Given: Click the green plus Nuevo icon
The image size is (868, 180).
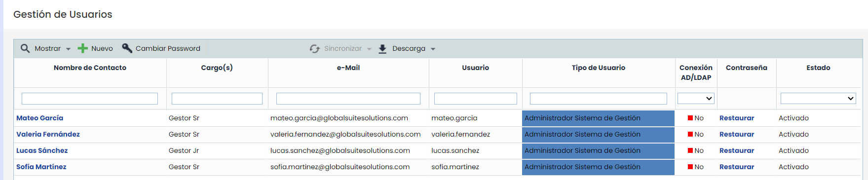Looking at the screenshot, I should pos(83,48).
